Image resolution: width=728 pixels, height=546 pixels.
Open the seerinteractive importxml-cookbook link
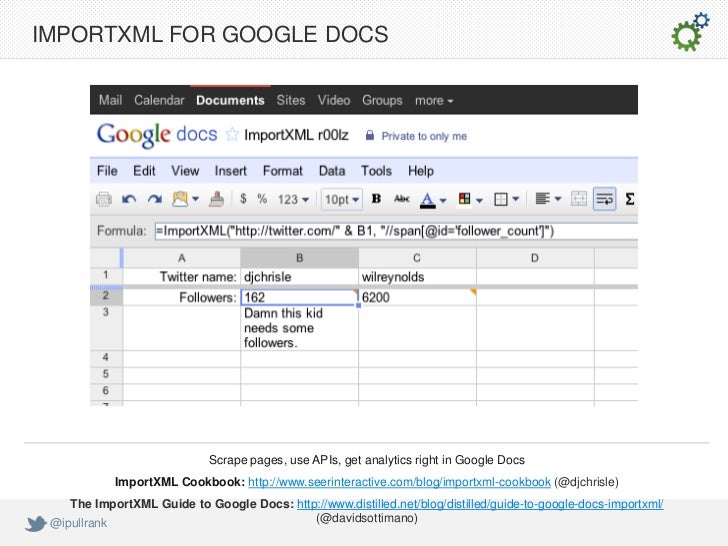click(399, 482)
